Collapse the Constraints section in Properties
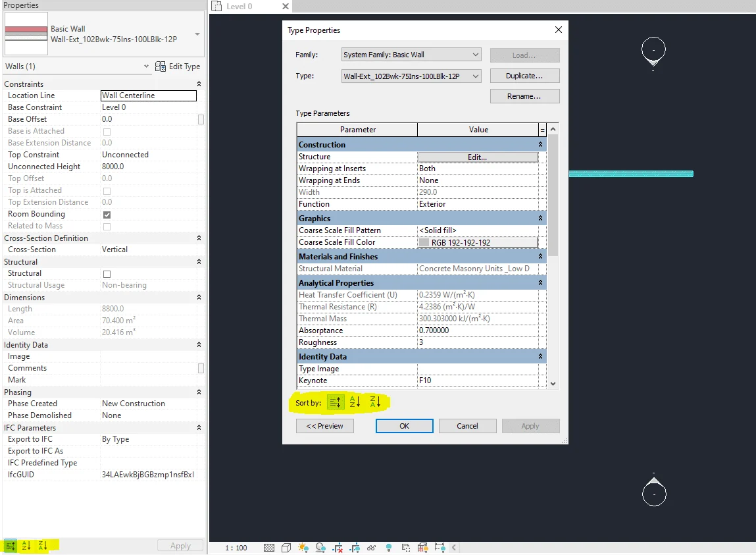This screenshot has width=756, height=555. pos(199,84)
